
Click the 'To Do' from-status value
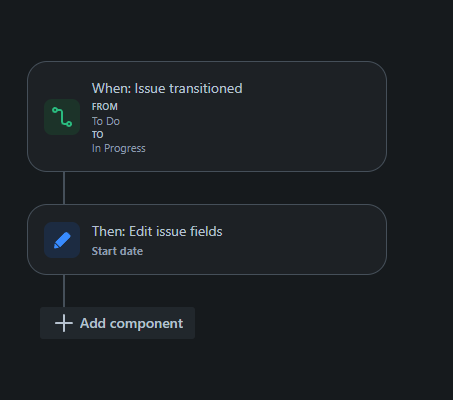pyautogui.click(x=106, y=121)
